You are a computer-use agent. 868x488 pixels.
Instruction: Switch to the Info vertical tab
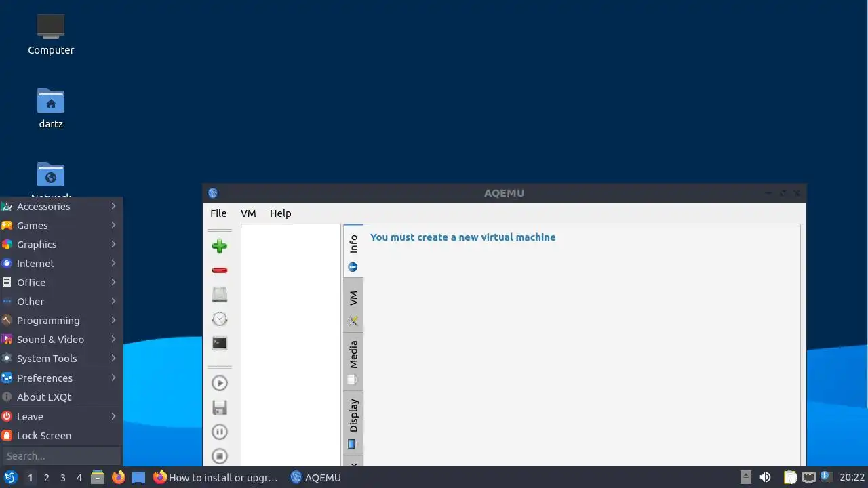[x=353, y=251]
